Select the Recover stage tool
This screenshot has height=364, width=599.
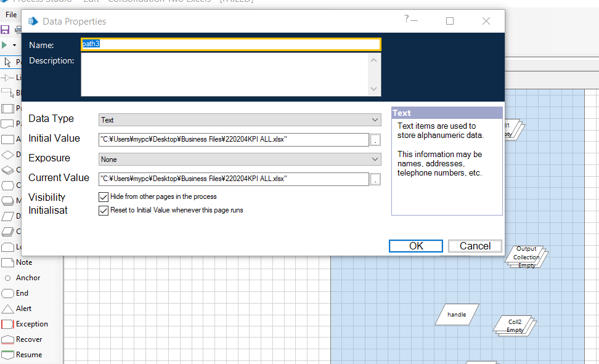(28, 339)
